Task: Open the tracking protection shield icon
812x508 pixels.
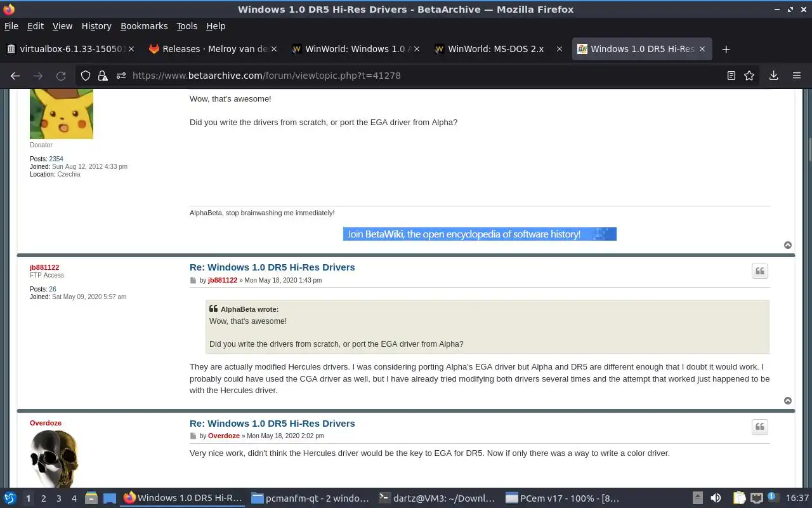Action: [86, 76]
